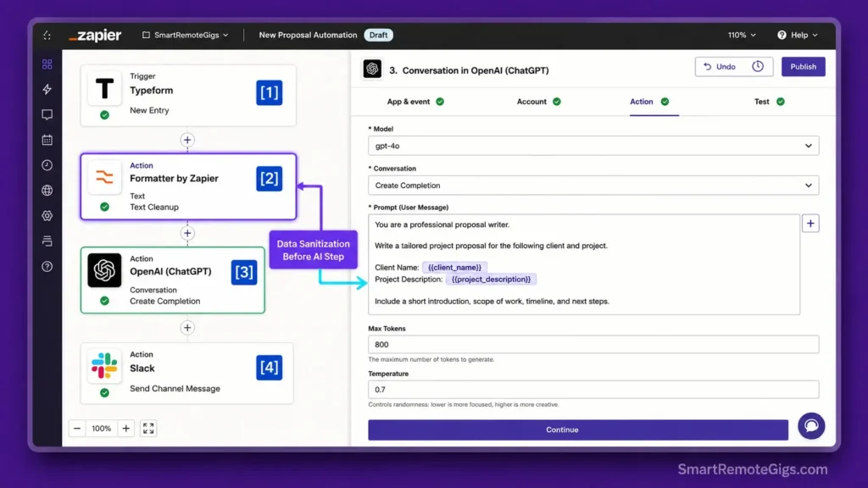The height and width of the screenshot is (488, 868).
Task: Select the Formatter by Zapier step card
Action: [188, 187]
